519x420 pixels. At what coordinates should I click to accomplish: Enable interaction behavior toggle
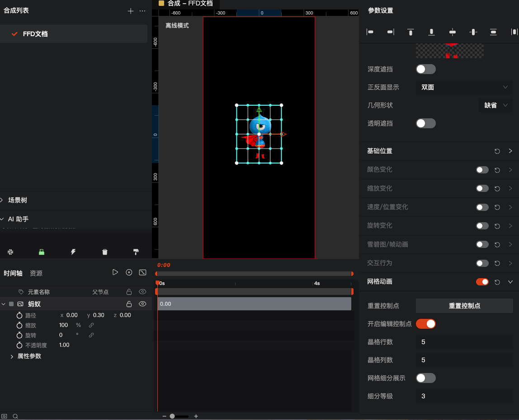coord(482,263)
